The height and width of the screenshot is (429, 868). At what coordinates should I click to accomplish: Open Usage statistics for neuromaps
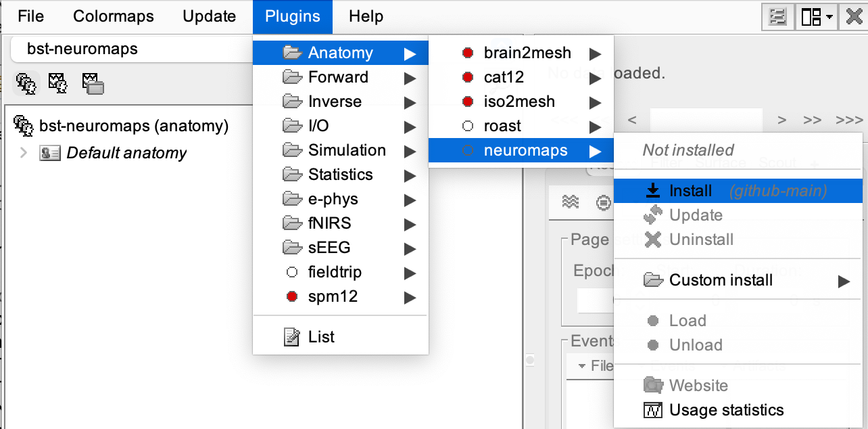(726, 410)
